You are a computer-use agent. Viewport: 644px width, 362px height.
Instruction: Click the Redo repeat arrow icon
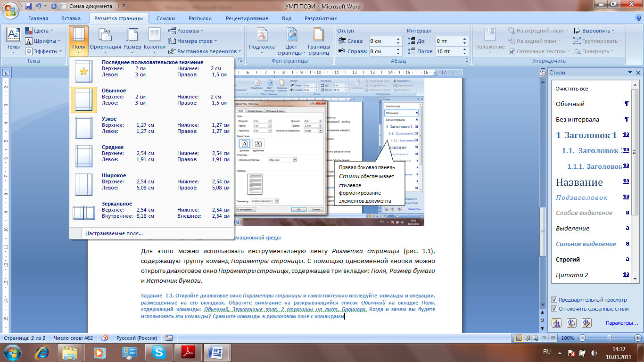(x=53, y=7)
